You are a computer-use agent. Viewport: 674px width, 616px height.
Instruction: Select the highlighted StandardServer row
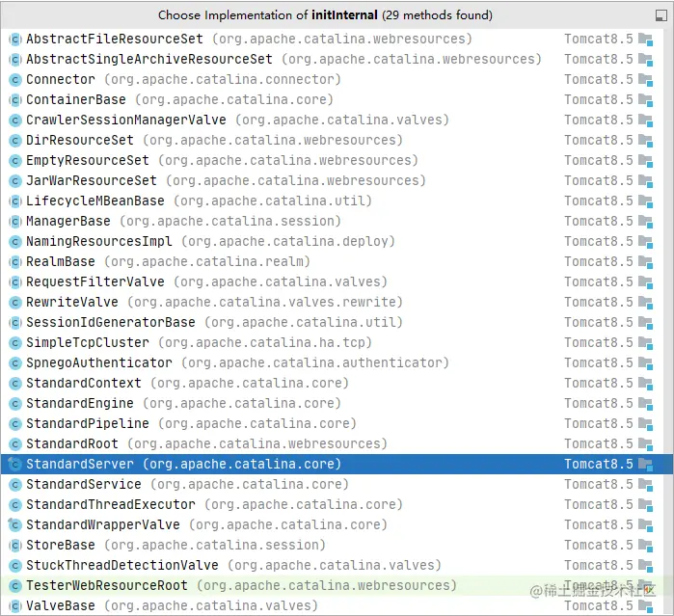(x=337, y=464)
